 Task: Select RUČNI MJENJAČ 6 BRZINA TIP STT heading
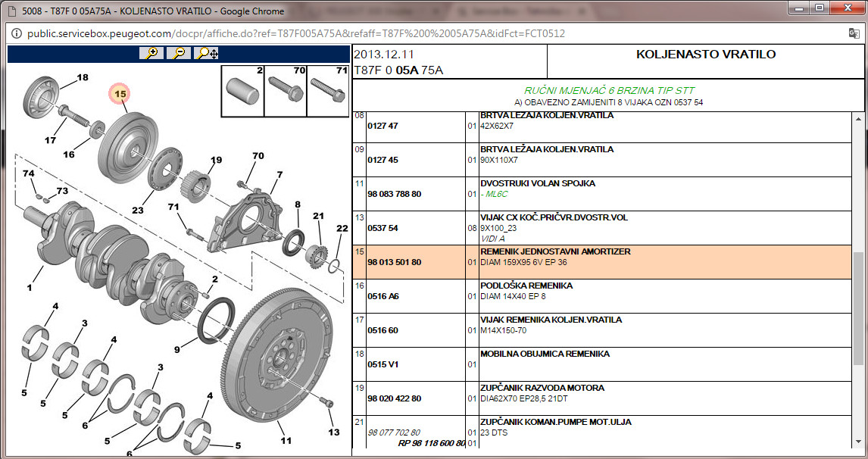(x=609, y=90)
